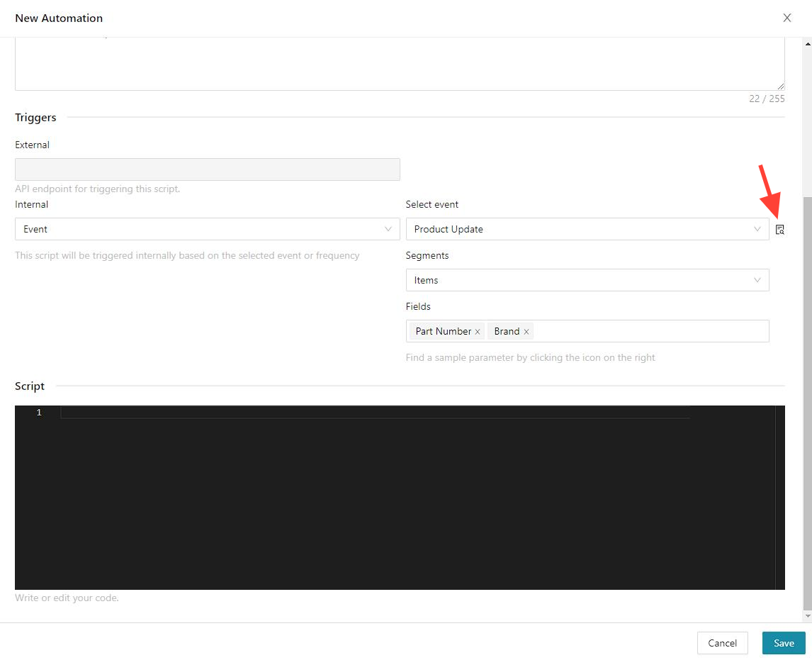Open the Internal trigger type dropdown

coord(207,229)
